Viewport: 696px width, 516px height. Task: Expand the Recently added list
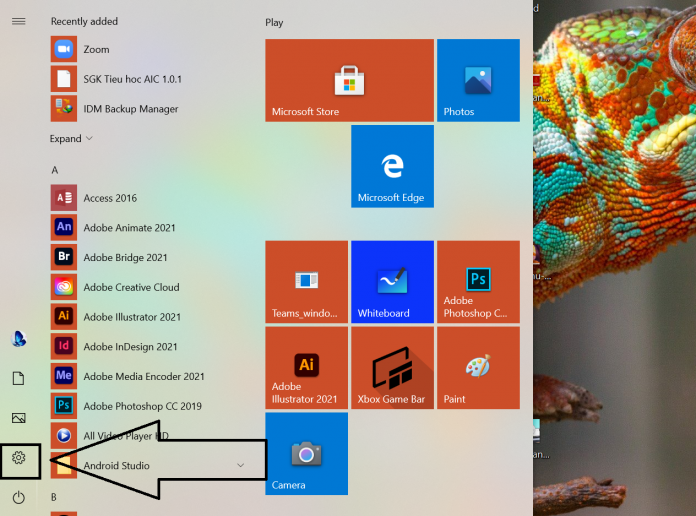pyautogui.click(x=71, y=139)
